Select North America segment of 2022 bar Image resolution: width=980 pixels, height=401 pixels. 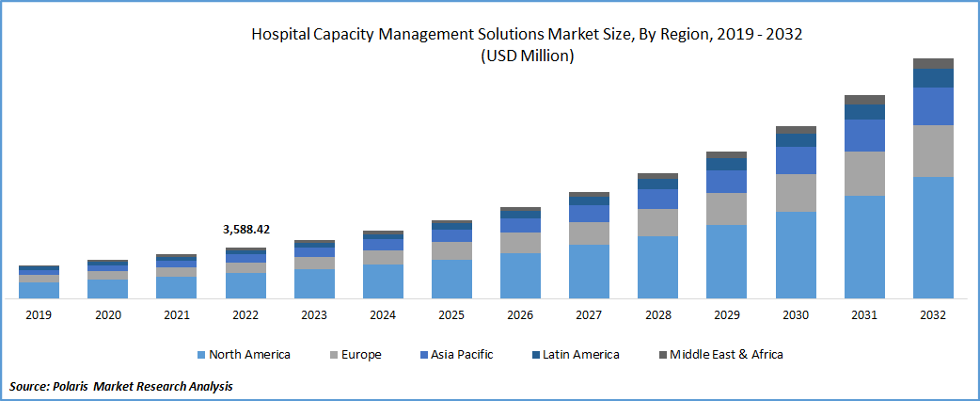(245, 285)
